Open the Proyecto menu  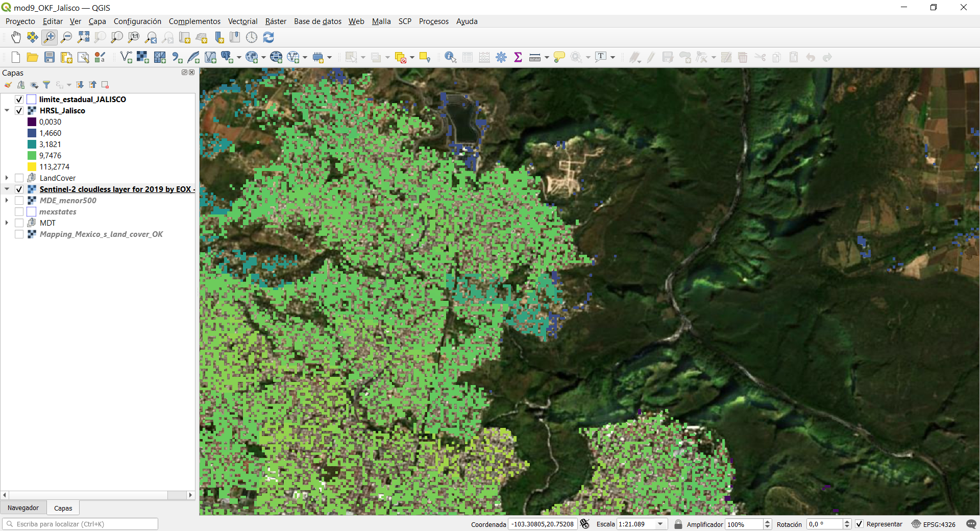[x=20, y=21]
